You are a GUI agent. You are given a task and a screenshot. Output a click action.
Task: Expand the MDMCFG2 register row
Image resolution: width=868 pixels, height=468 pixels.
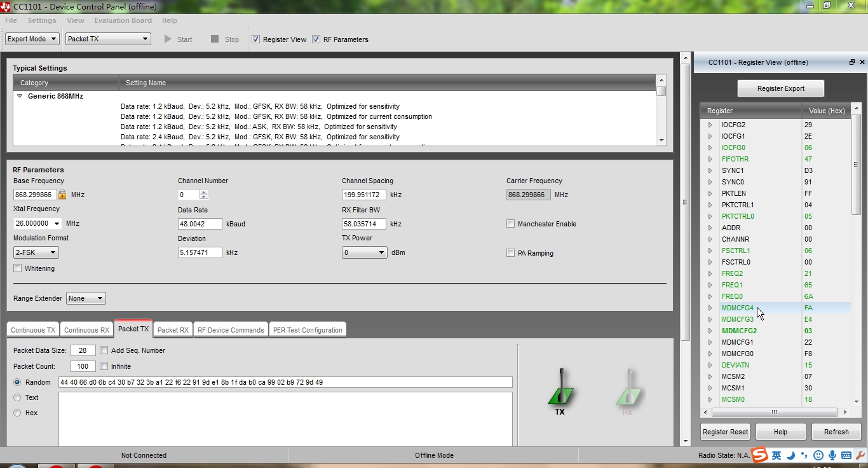point(710,331)
